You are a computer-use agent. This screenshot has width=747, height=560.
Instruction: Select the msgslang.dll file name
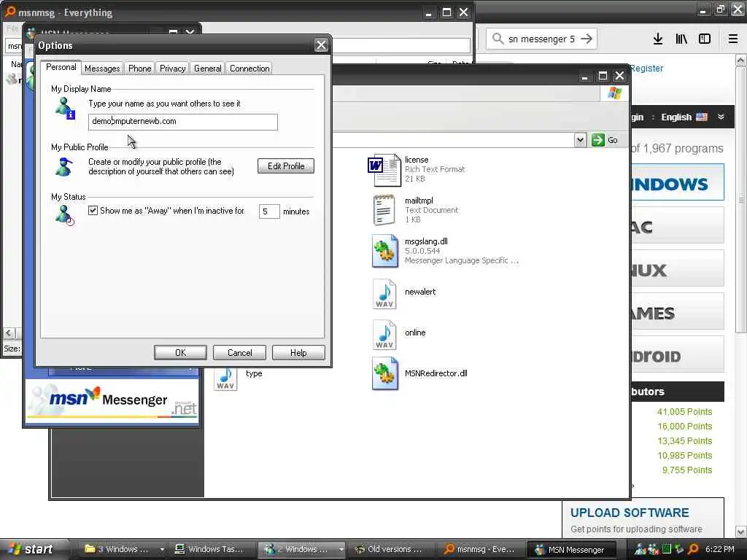[426, 241]
